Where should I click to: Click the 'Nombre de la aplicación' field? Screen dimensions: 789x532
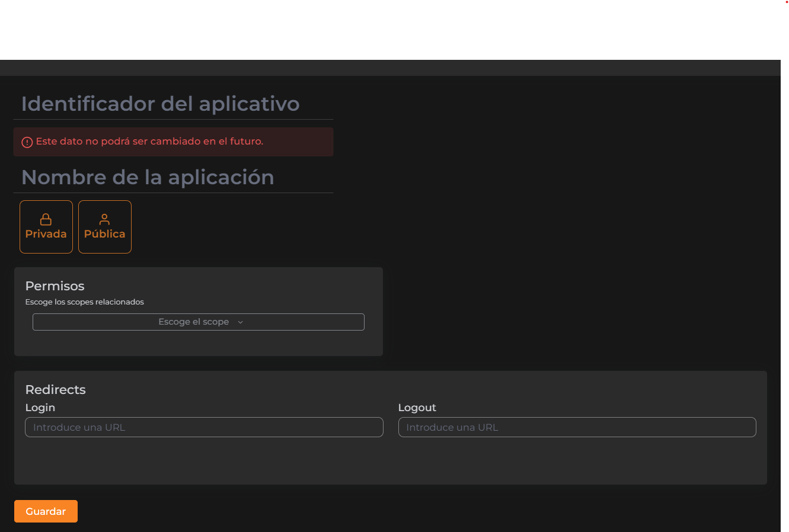coord(173,178)
